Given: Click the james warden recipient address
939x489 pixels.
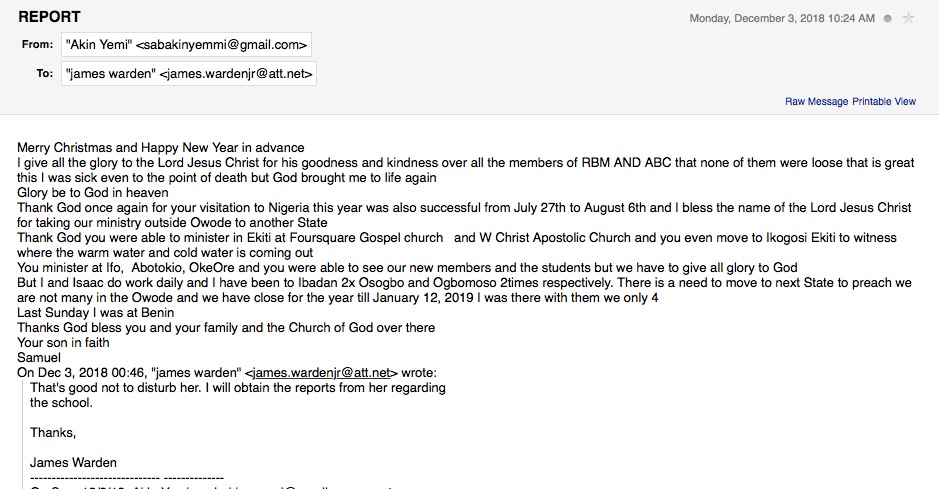Looking at the screenshot, I should click(189, 74).
